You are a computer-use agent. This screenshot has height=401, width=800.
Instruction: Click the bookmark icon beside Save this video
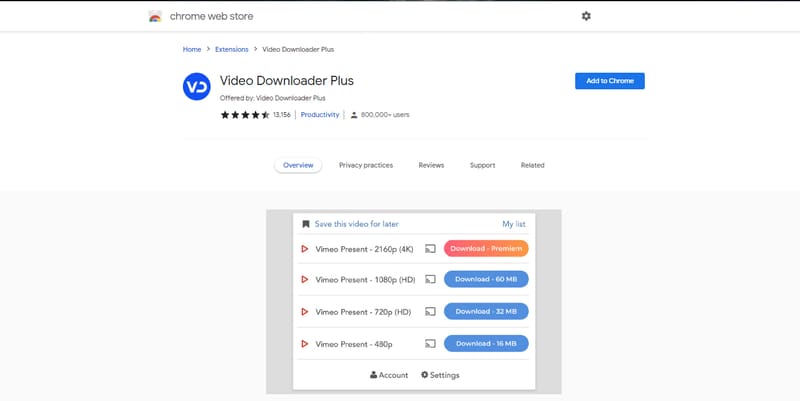tap(306, 224)
